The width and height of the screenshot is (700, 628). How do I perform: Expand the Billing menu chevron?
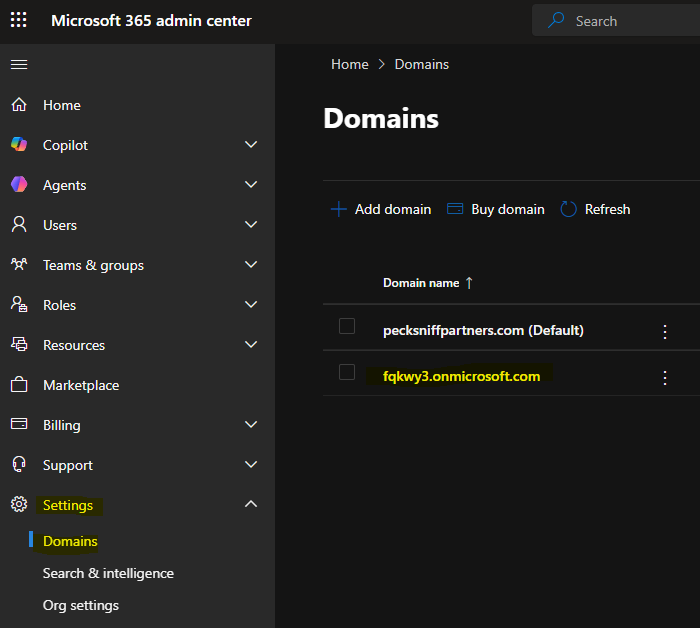[251, 424]
